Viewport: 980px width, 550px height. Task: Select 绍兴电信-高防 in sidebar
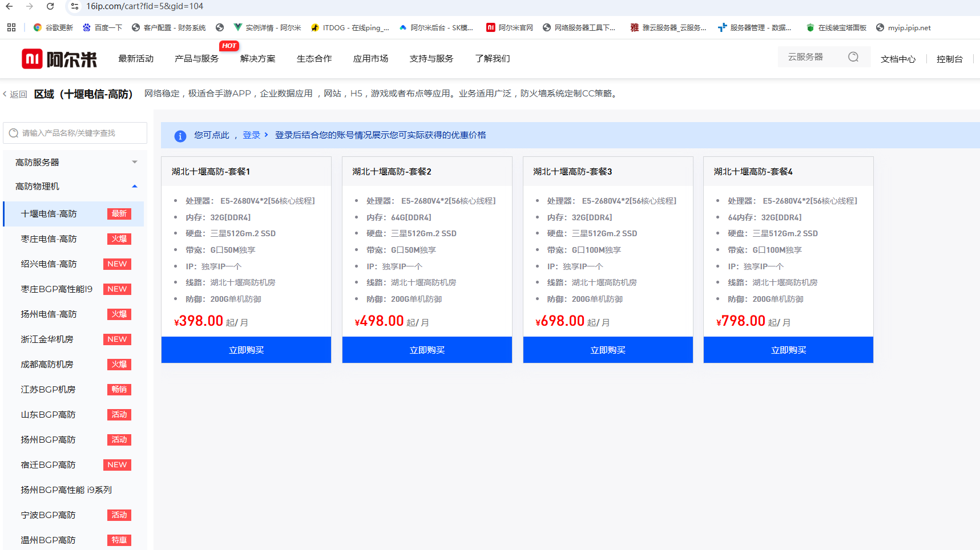[74, 264]
